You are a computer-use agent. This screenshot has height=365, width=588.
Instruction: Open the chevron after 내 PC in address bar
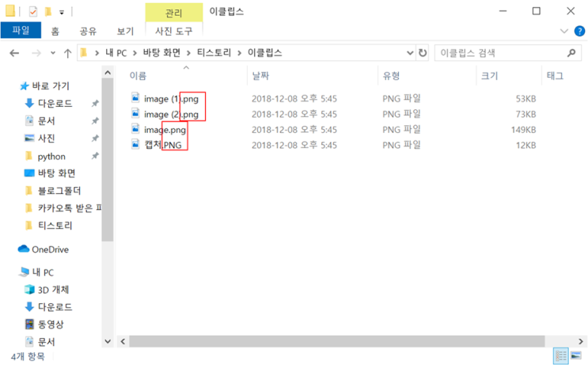click(135, 53)
